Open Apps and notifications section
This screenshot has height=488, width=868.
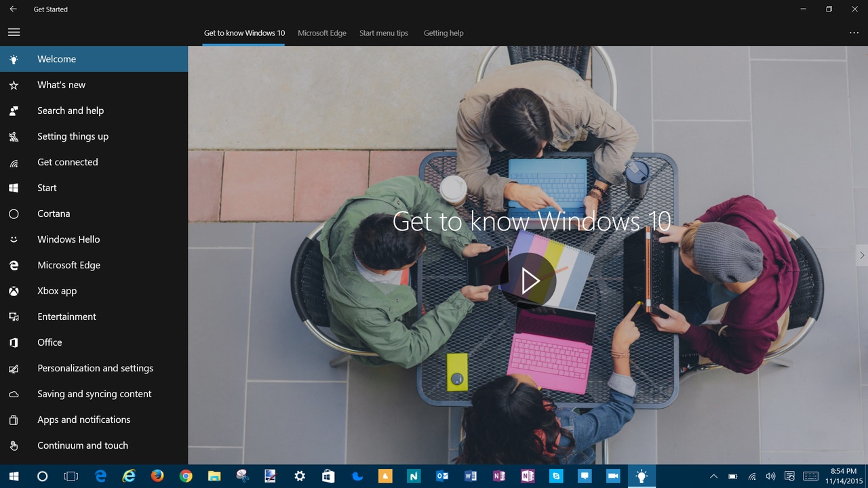click(94, 420)
